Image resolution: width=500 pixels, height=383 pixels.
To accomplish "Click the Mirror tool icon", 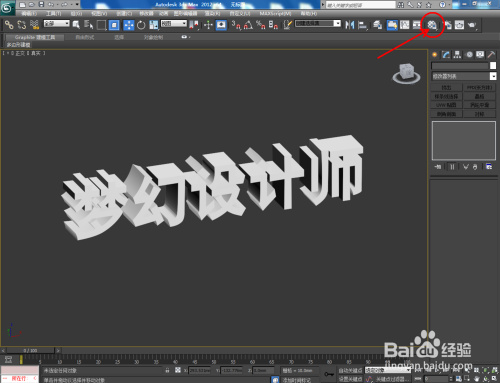I will 349,25.
